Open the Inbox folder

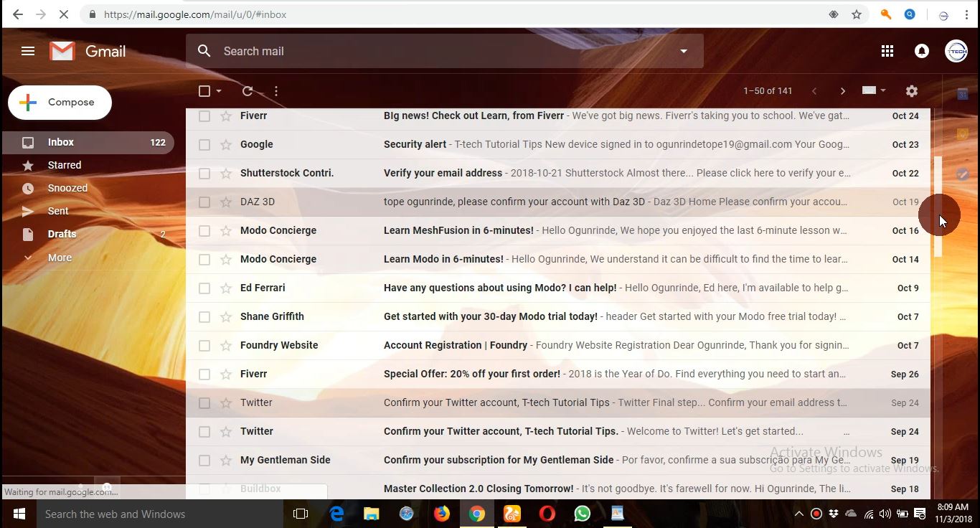point(61,142)
